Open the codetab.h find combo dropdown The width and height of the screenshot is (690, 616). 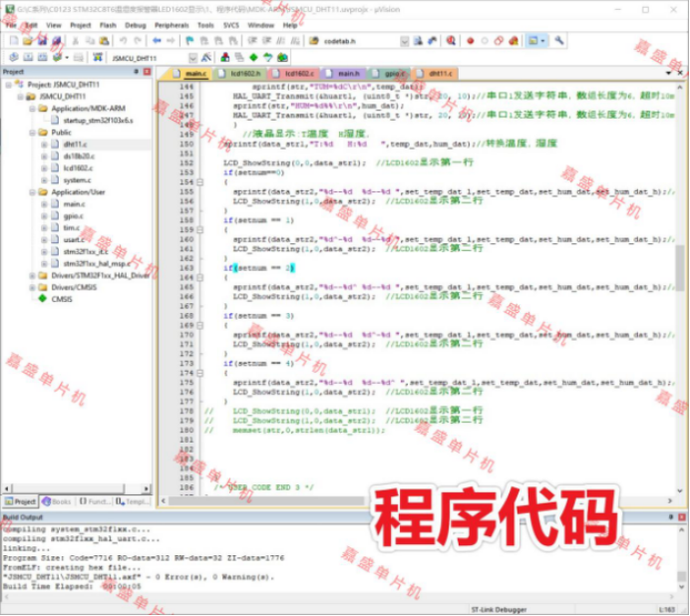405,41
